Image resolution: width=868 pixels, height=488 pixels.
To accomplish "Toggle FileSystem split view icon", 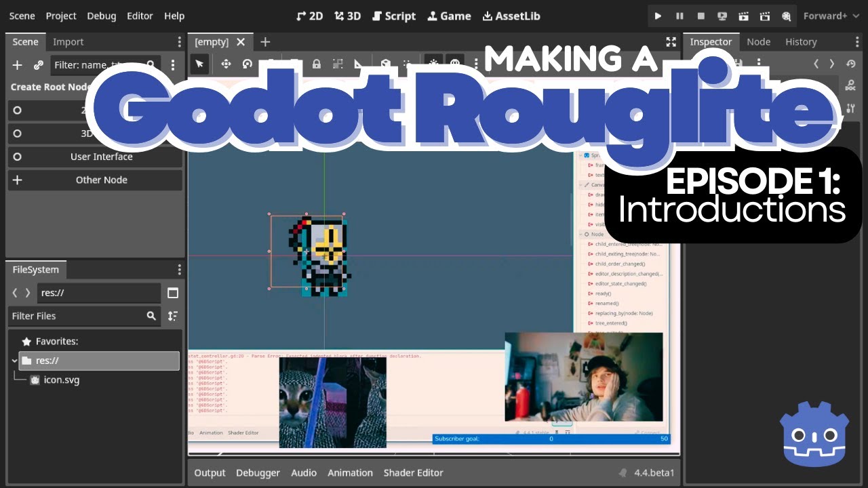I will [173, 293].
